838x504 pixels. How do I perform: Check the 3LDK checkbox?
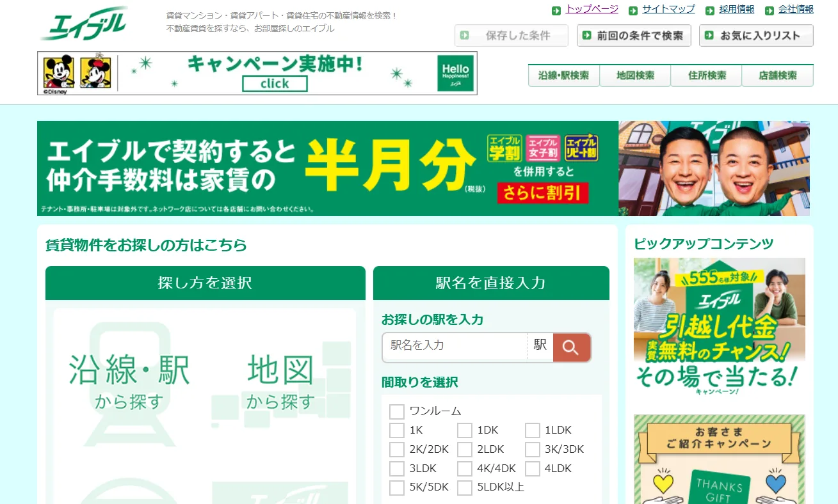click(x=397, y=469)
